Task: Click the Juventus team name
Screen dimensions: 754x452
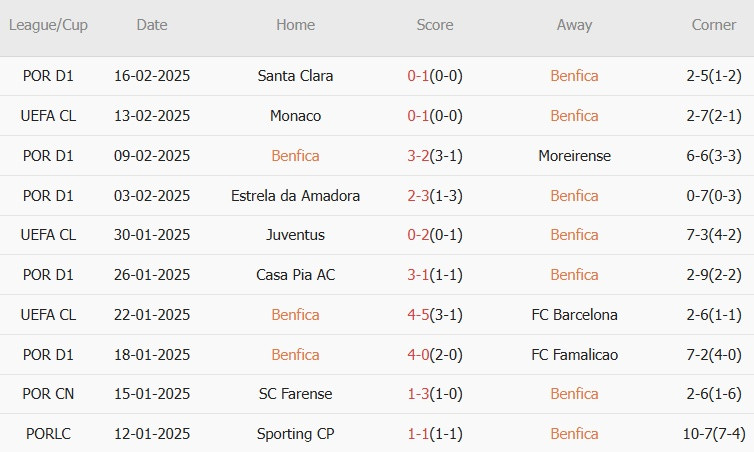Action: [295, 235]
